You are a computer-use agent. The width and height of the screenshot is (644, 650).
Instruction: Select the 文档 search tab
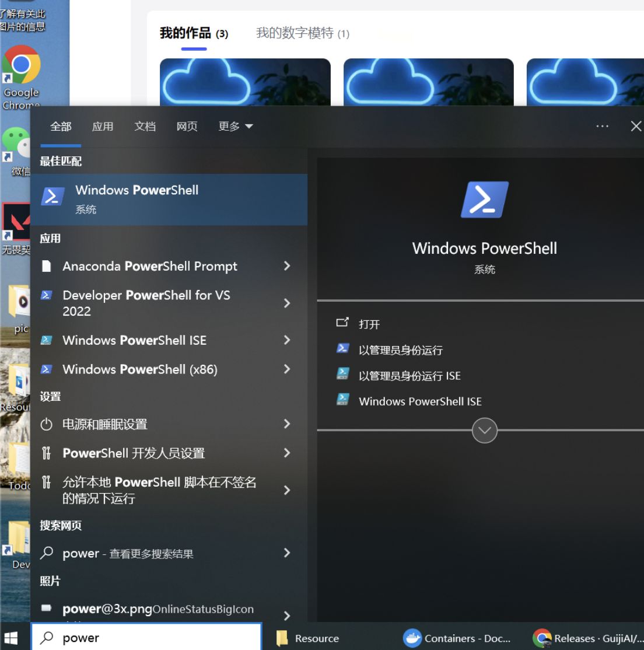click(145, 126)
